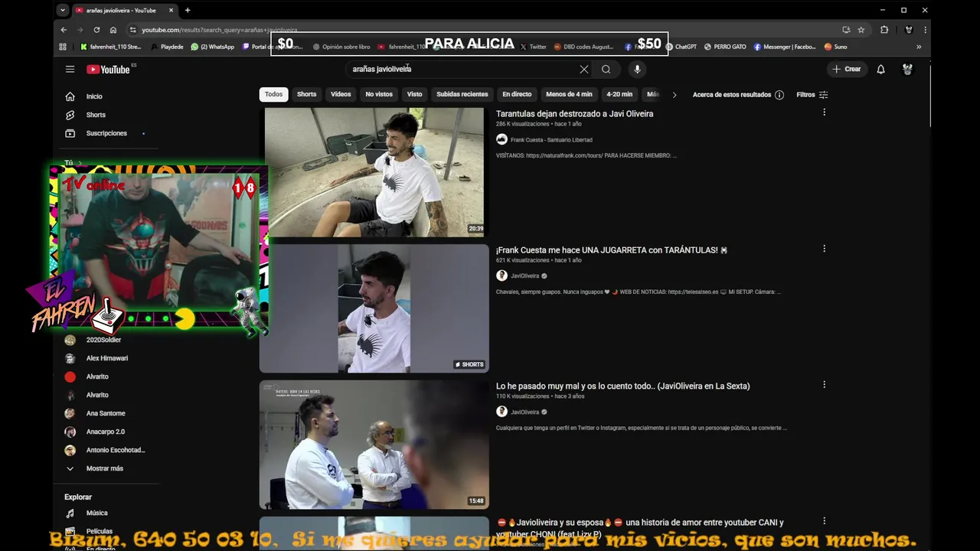980x551 pixels.
Task: Select the Shorts filter chip
Action: (306, 94)
